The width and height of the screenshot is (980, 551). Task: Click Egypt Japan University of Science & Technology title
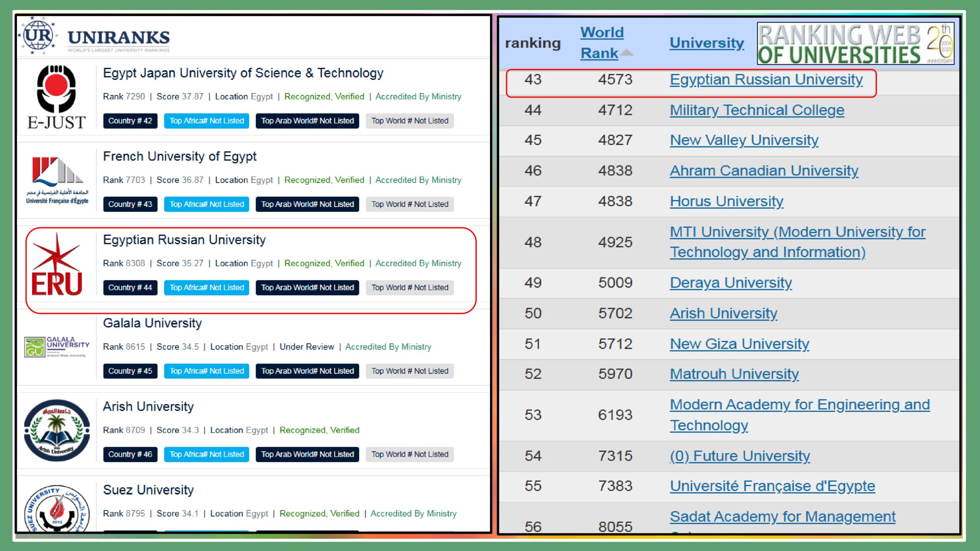pos(243,73)
